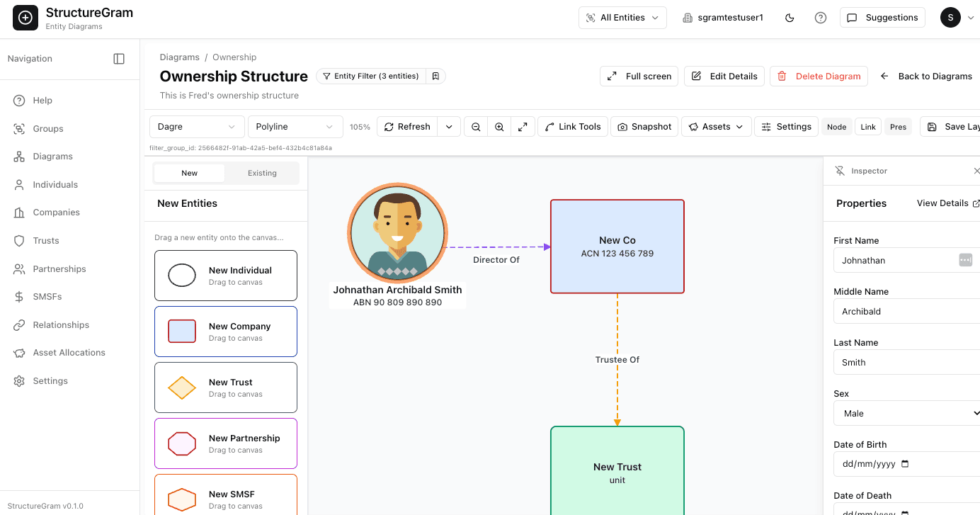Screen dimensions: 980x515
Task: Zoom out using the magnifier minus icon
Action: [x=475, y=126]
